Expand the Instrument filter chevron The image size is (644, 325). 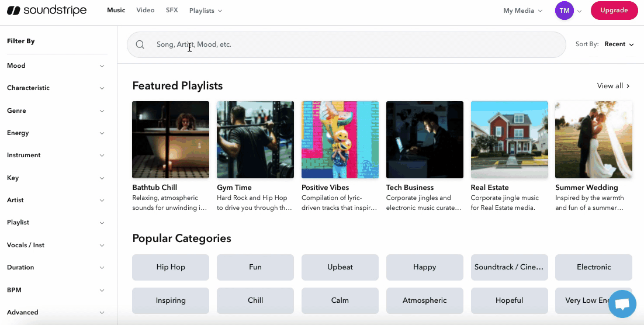coord(102,155)
